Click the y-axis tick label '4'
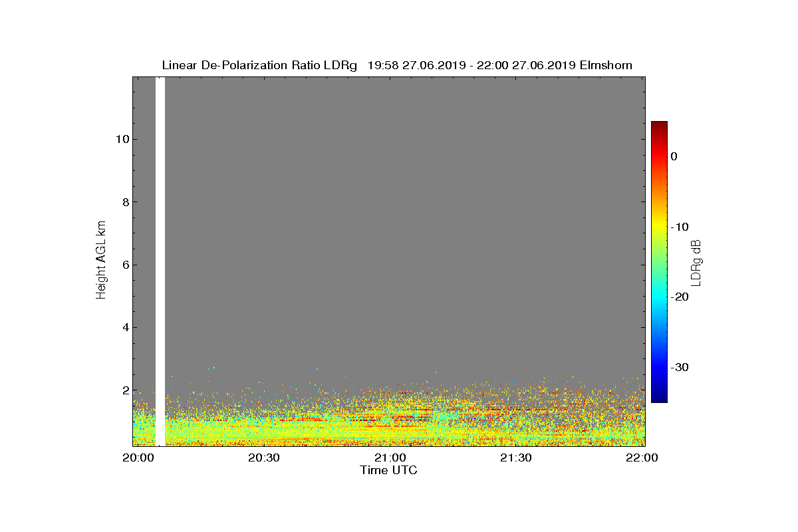 coord(125,327)
